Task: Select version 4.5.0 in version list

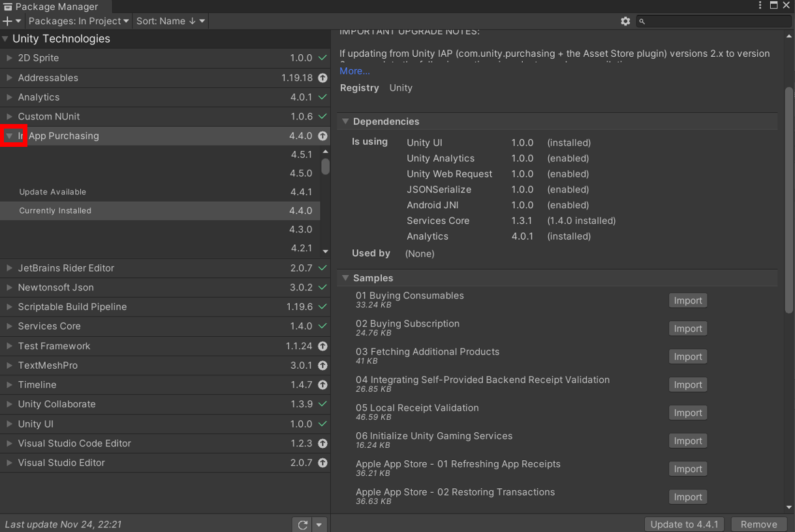Action: point(160,173)
